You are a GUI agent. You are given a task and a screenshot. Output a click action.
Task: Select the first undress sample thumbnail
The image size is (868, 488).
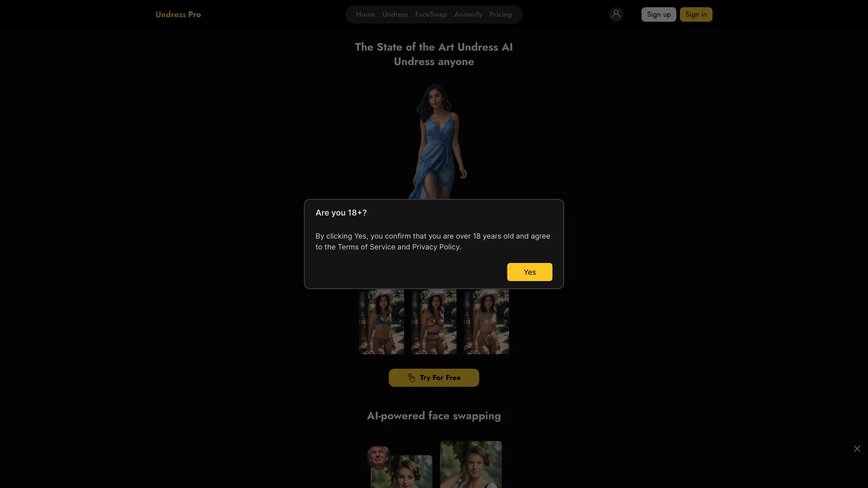tap(382, 320)
